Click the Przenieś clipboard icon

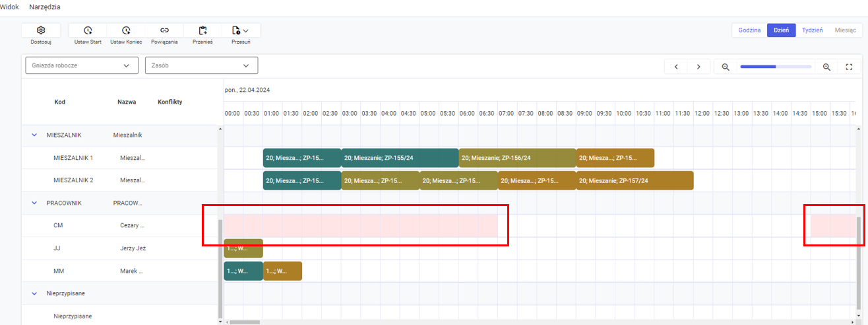coord(202,30)
